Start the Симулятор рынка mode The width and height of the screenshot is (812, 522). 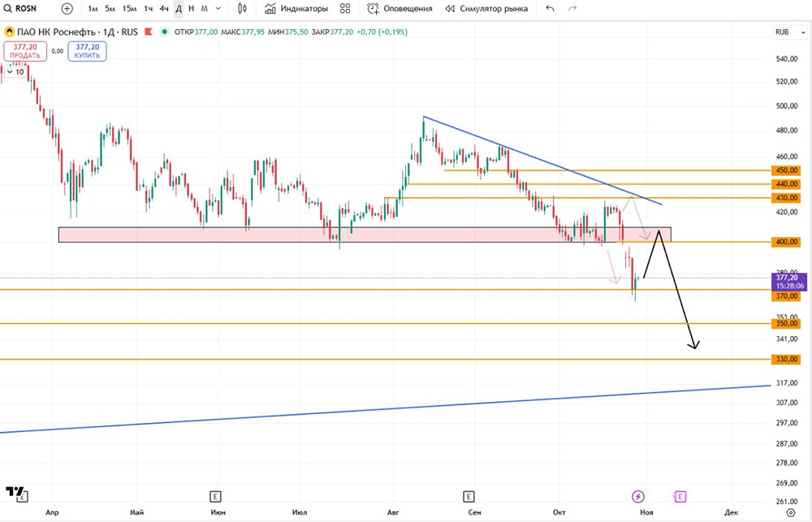[x=488, y=9]
